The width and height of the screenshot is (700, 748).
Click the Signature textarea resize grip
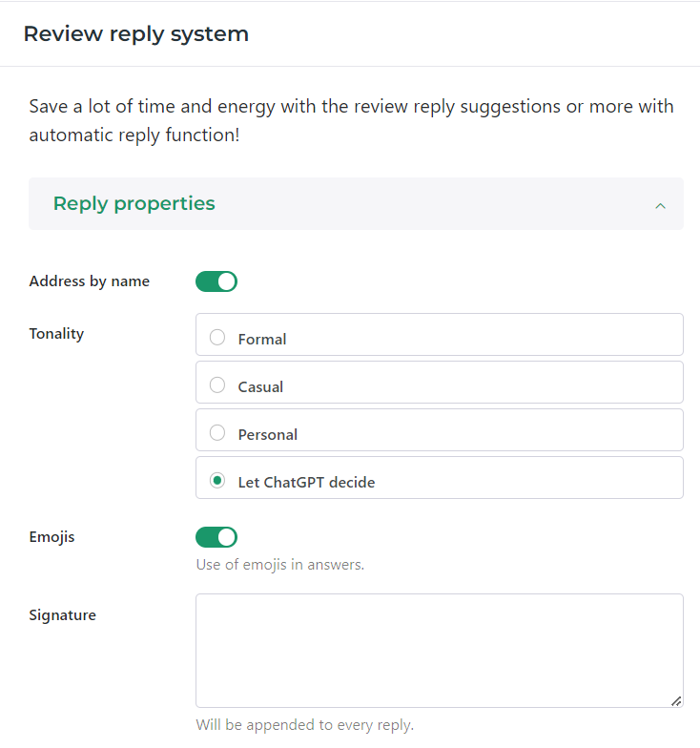(675, 700)
